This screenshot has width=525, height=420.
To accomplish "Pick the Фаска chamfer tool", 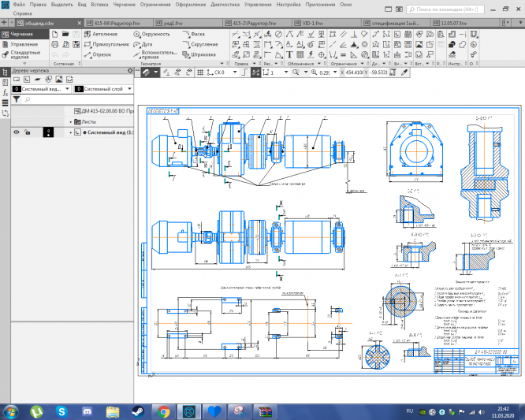I will tap(197, 35).
